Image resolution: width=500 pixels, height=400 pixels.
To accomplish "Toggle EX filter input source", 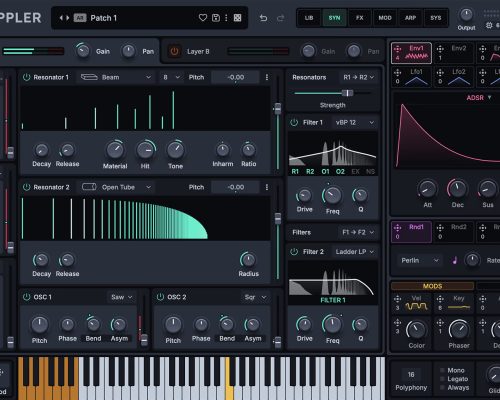I will (x=355, y=172).
